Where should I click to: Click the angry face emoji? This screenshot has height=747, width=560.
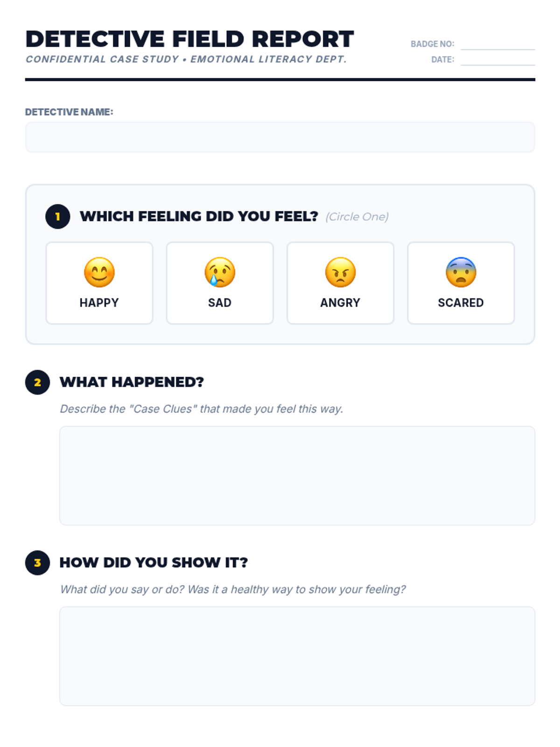click(x=340, y=272)
